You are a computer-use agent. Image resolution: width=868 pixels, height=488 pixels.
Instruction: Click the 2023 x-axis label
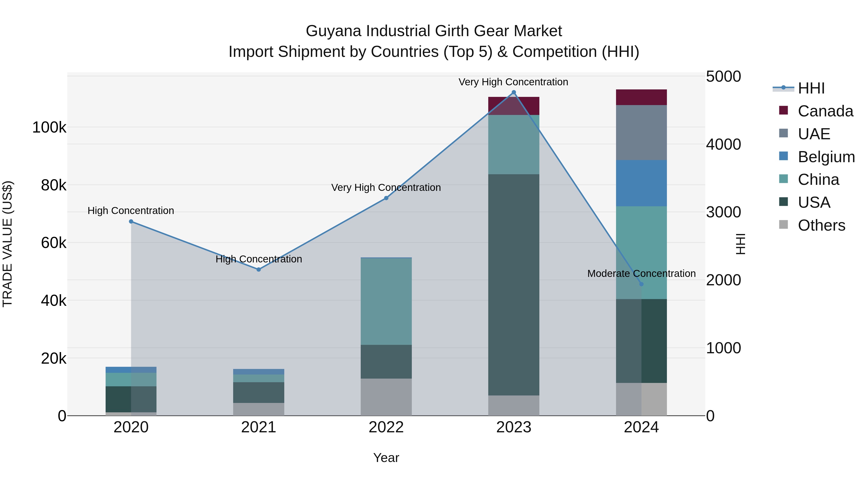pyautogui.click(x=514, y=427)
